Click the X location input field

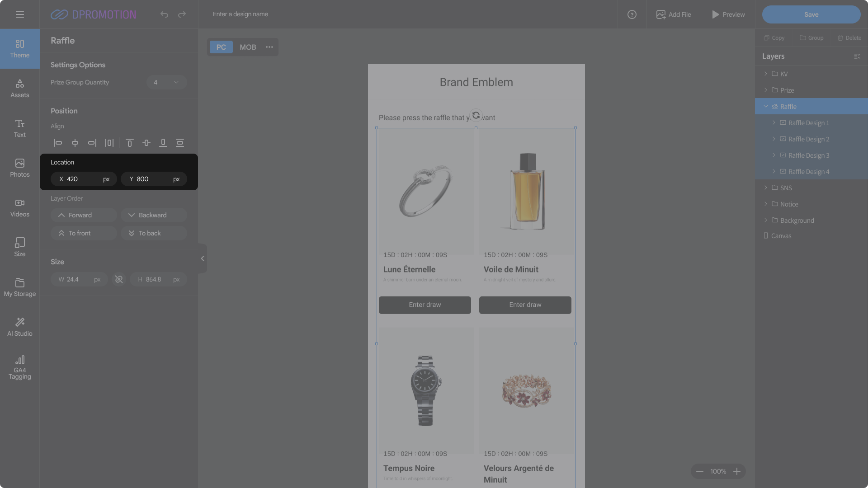81,179
